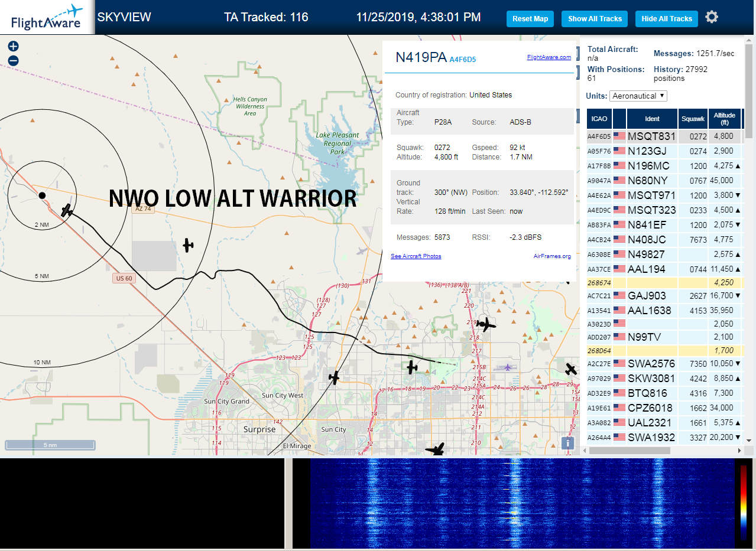Open the See Aircraft Photos link
This screenshot has width=756, height=551.
[416, 256]
